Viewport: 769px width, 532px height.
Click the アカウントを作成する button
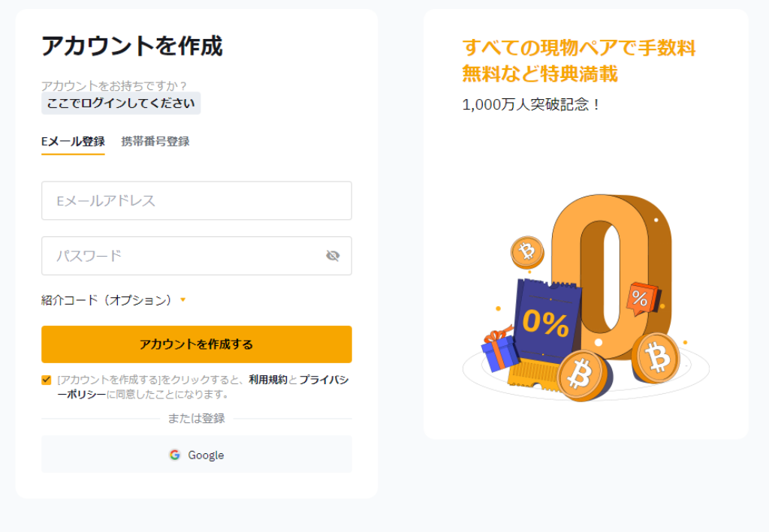(197, 344)
